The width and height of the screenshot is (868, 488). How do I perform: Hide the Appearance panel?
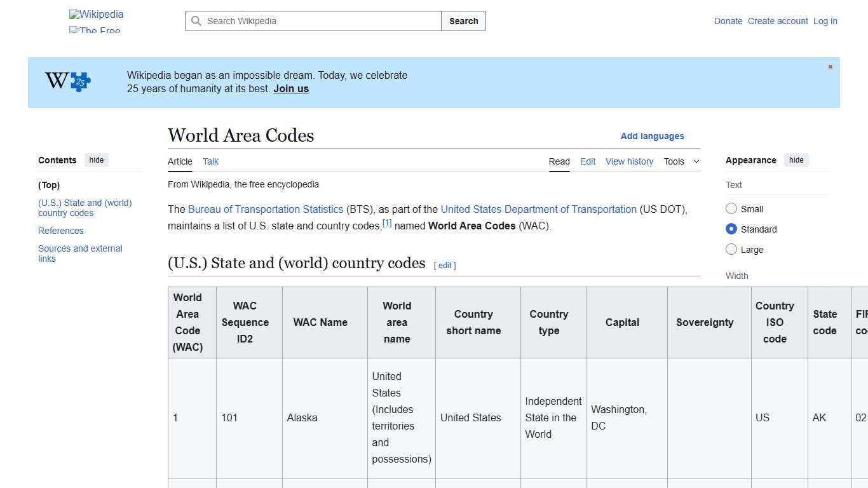[796, 160]
